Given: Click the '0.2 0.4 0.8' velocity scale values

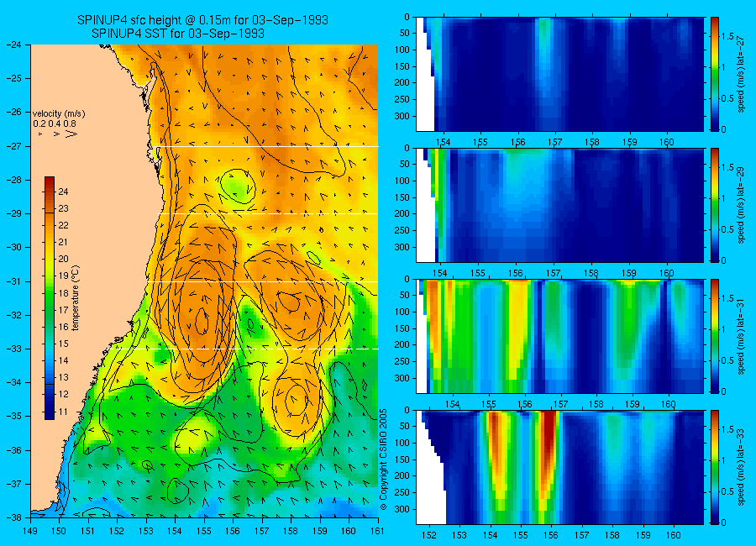Looking at the screenshot, I should pyautogui.click(x=54, y=124).
